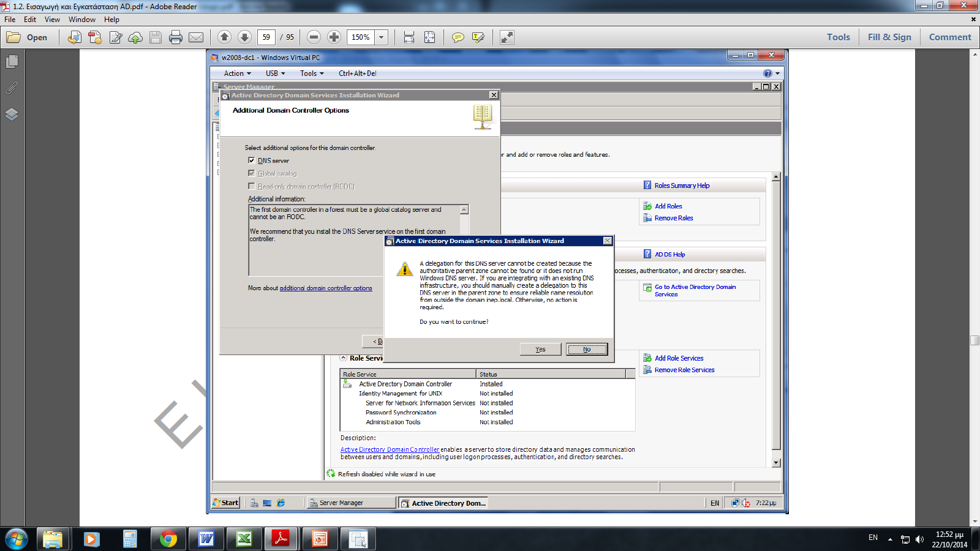
Task: Open the Edit menu
Action: click(x=30, y=20)
